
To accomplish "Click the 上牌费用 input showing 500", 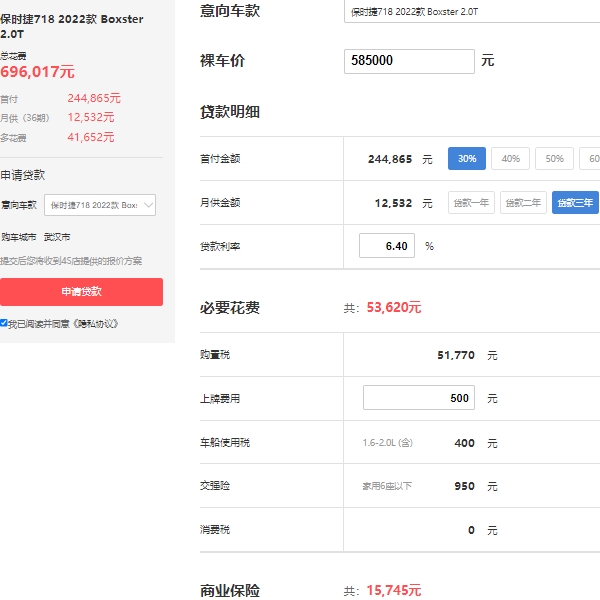I will pos(418,398).
